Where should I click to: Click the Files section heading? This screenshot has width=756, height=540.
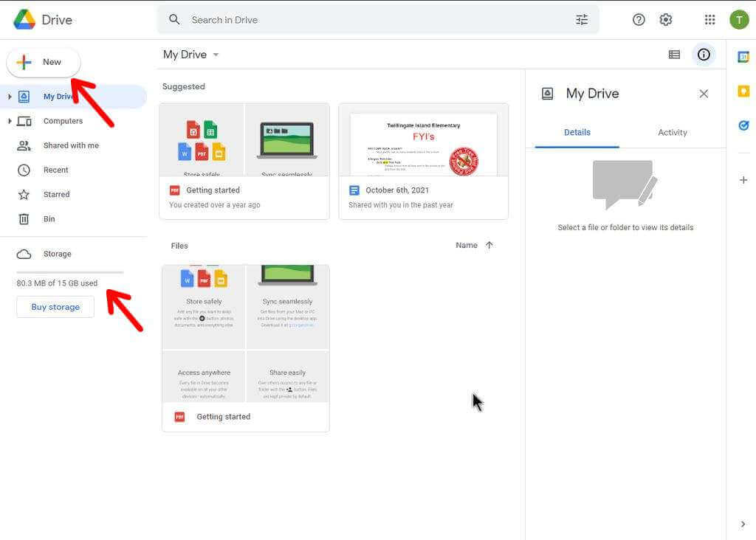point(179,246)
